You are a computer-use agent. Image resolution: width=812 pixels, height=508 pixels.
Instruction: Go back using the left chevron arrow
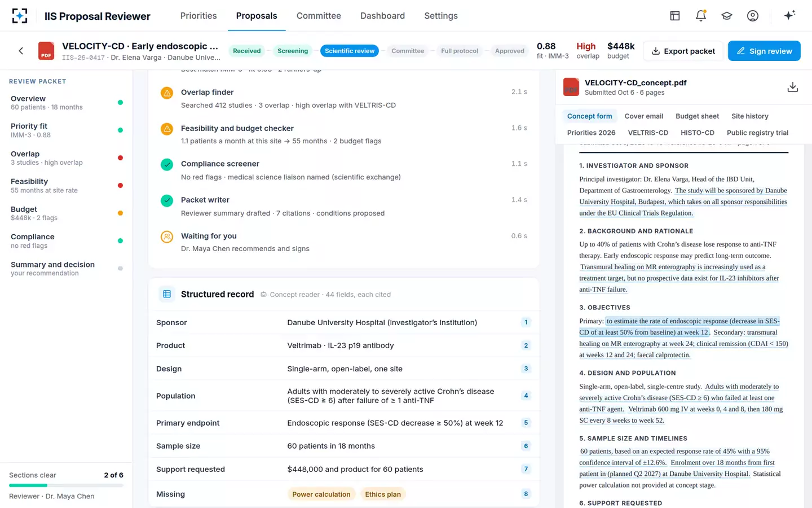click(21, 51)
